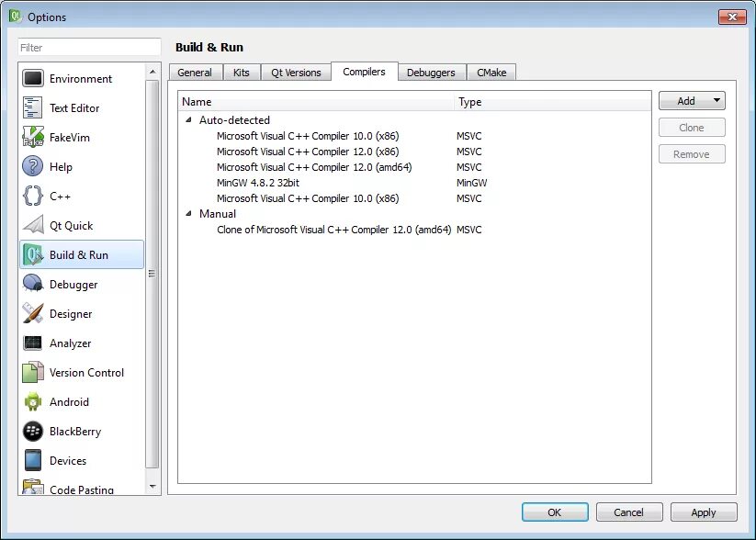Click the Qt logo in title bar

[x=15, y=17]
